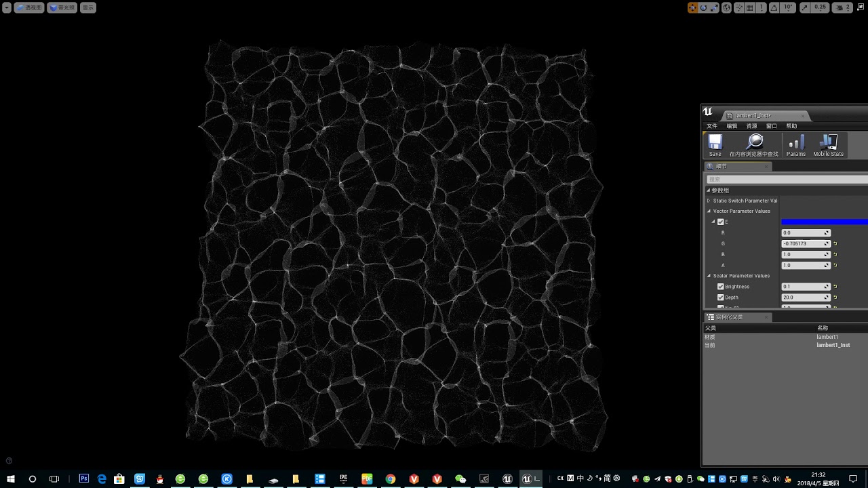The height and width of the screenshot is (488, 868).
Task: Open the 10° rotation snap dropdown
Action: pyautogui.click(x=787, y=7)
